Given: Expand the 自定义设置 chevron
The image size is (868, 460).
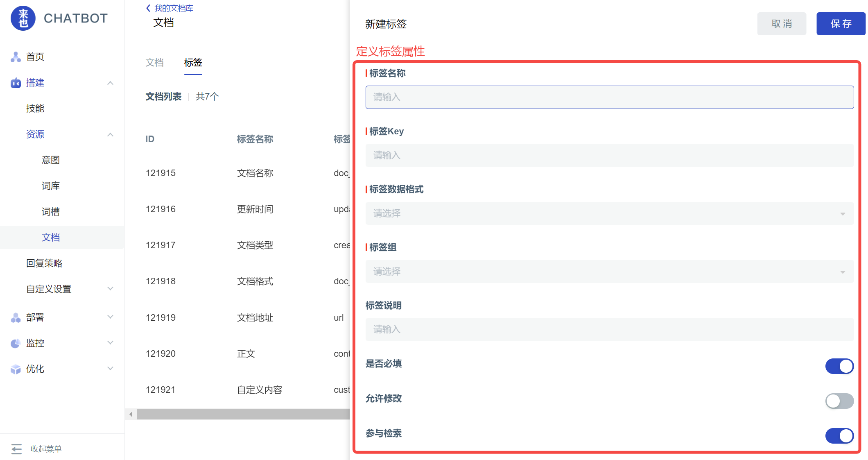Looking at the screenshot, I should tap(110, 289).
